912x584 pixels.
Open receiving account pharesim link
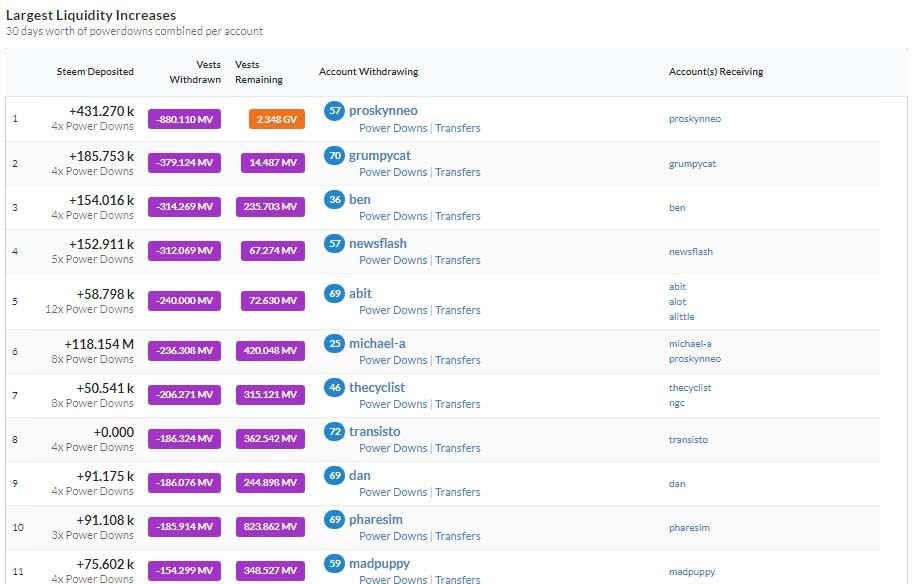pos(689,528)
